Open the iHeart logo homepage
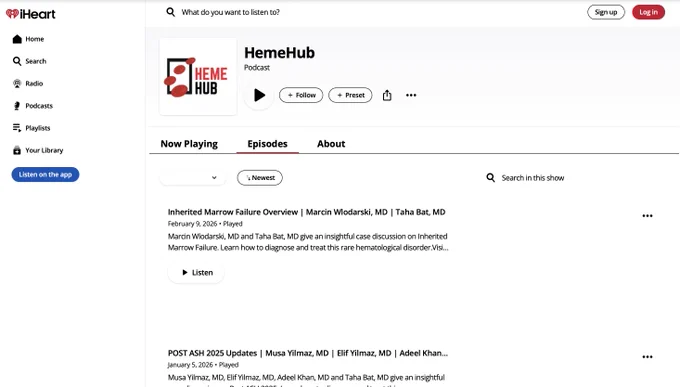680x387 pixels. click(31, 14)
